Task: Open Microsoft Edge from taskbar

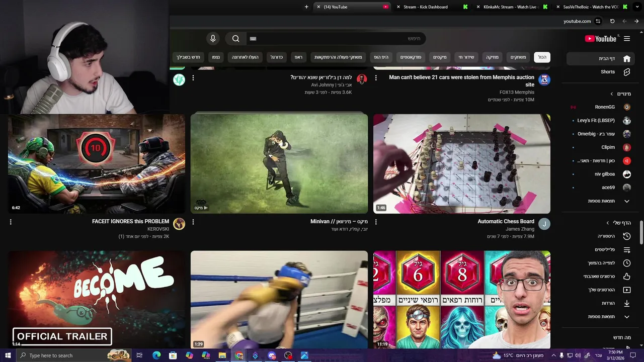Action: pyautogui.click(x=156, y=355)
